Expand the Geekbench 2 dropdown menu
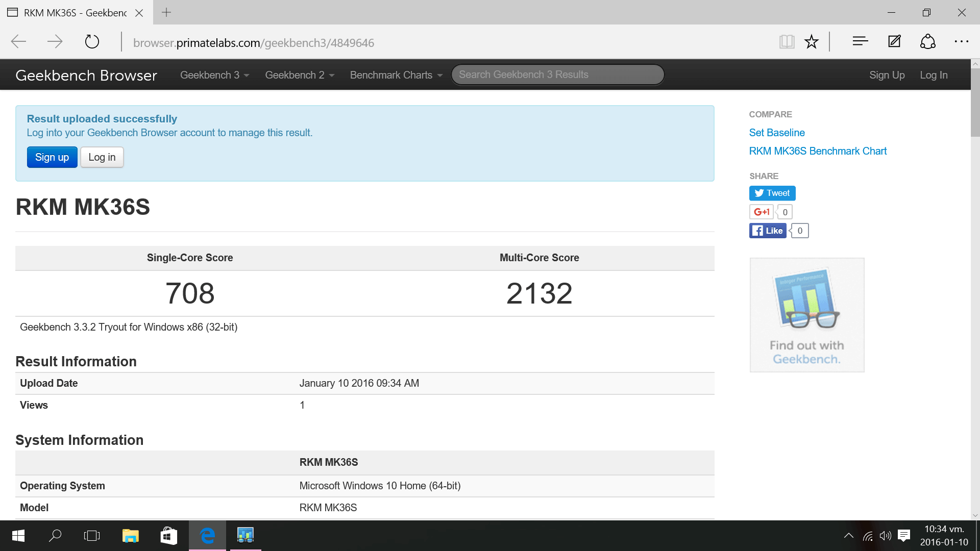This screenshot has width=980, height=551. point(300,75)
